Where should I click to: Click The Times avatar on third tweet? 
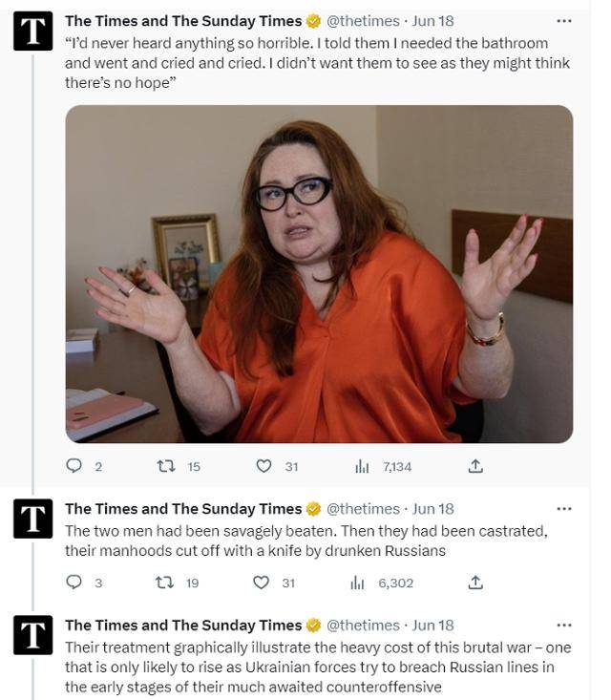[32, 636]
